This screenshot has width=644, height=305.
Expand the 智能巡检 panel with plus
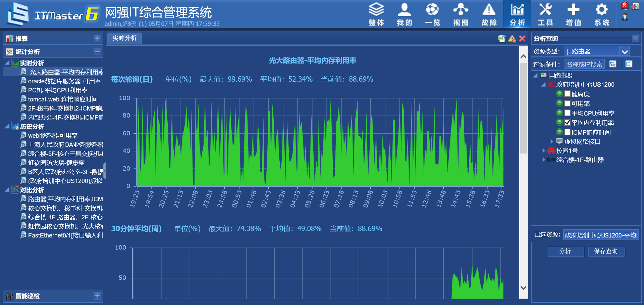pyautogui.click(x=97, y=296)
